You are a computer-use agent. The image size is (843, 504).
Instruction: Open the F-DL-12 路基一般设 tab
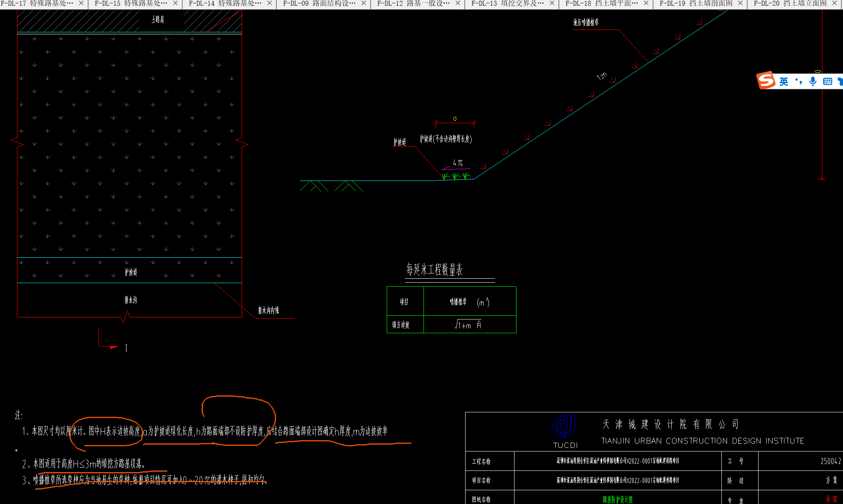(x=413, y=3)
